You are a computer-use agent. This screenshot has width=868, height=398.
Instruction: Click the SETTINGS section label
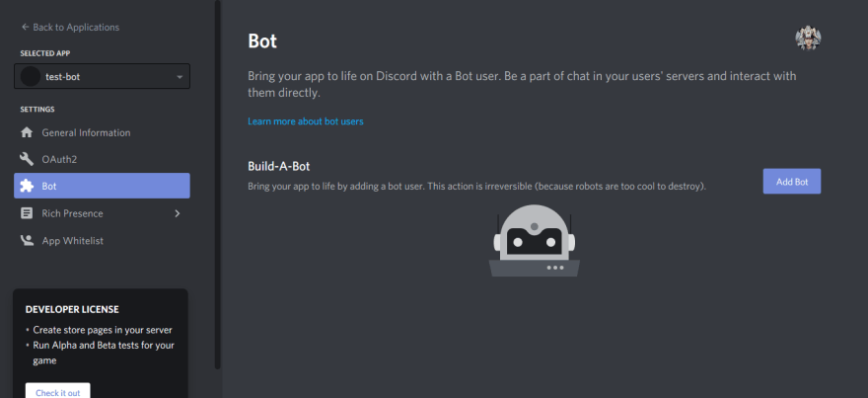pyautogui.click(x=37, y=110)
